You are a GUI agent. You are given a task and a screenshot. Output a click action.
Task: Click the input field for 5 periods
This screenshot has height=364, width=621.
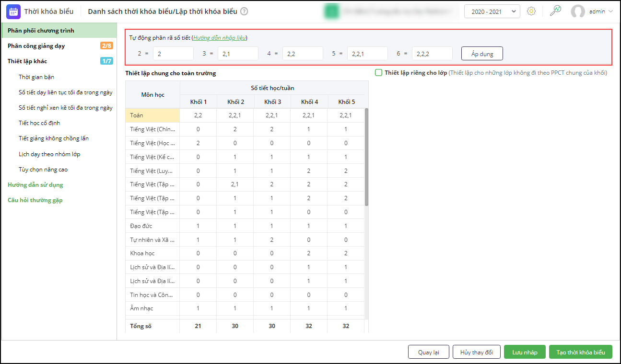click(x=367, y=54)
